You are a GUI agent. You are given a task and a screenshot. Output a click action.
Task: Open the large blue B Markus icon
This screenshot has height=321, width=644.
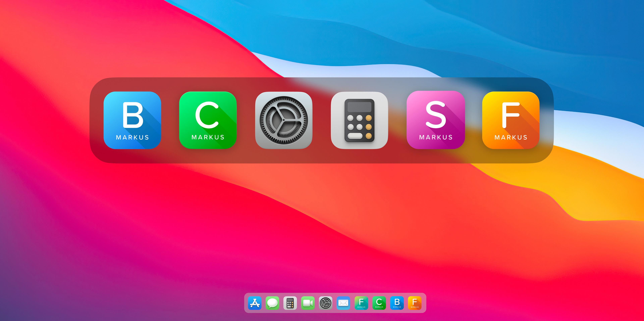(132, 120)
